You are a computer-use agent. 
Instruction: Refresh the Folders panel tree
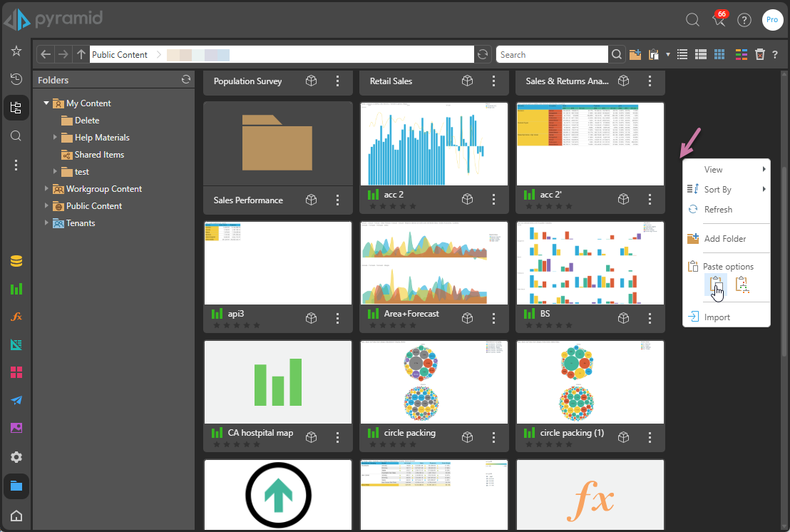(x=186, y=80)
